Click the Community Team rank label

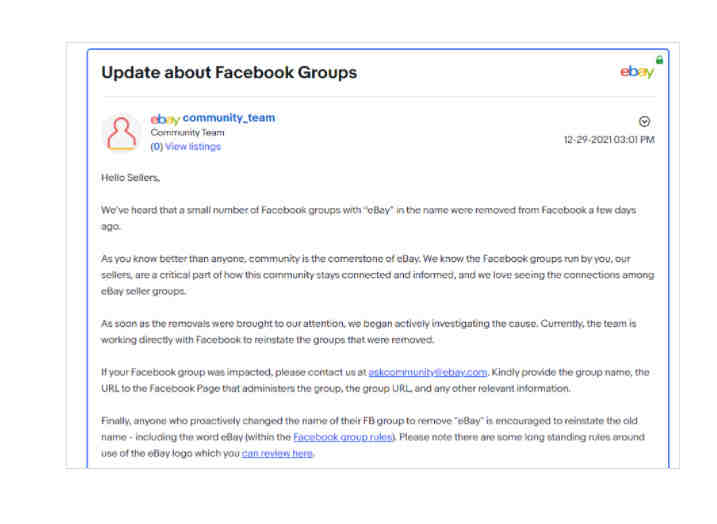coord(187,133)
